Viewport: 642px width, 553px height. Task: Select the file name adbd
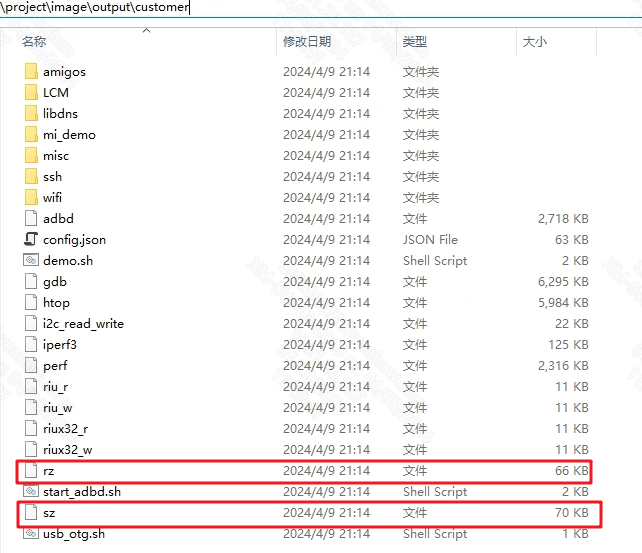point(58,219)
